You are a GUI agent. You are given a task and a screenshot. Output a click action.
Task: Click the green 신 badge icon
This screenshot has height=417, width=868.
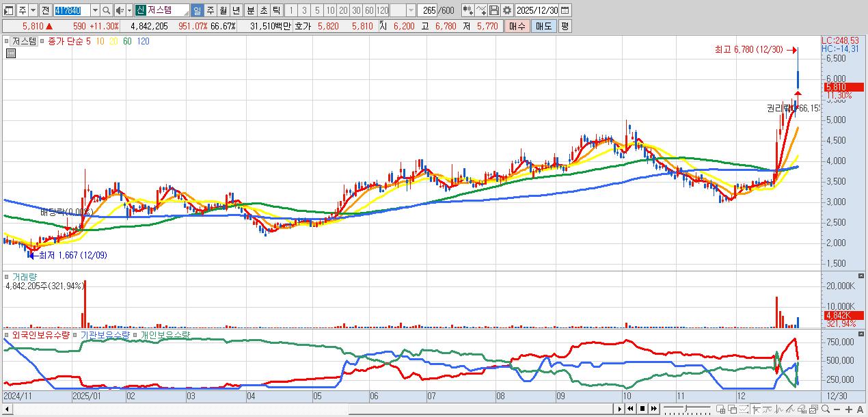pos(139,10)
